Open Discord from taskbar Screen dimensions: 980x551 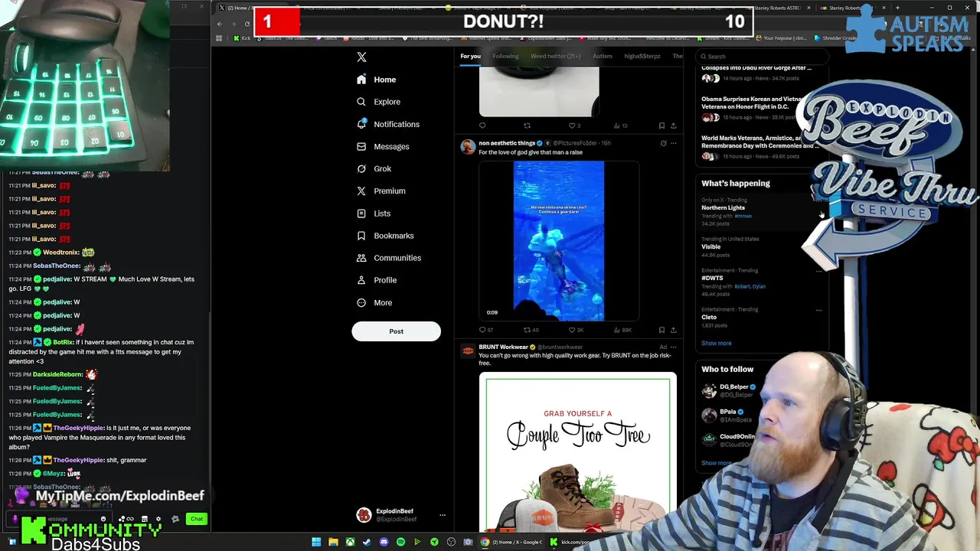tap(384, 543)
